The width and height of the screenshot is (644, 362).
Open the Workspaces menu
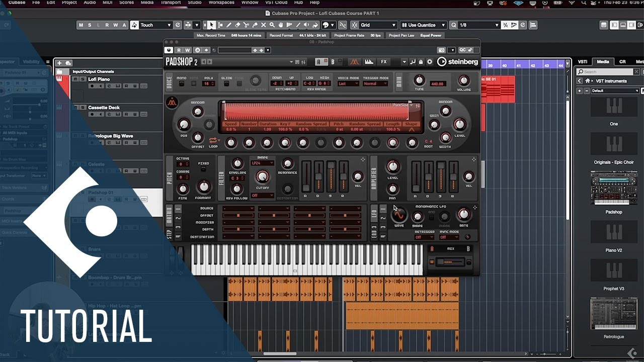tap(221, 3)
